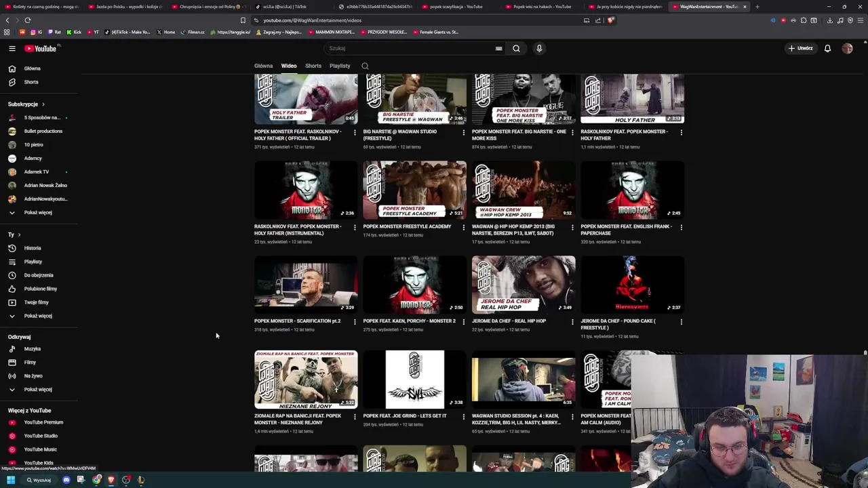The width and height of the screenshot is (868, 488).
Task: Go back in browser history
Action: (7, 20)
